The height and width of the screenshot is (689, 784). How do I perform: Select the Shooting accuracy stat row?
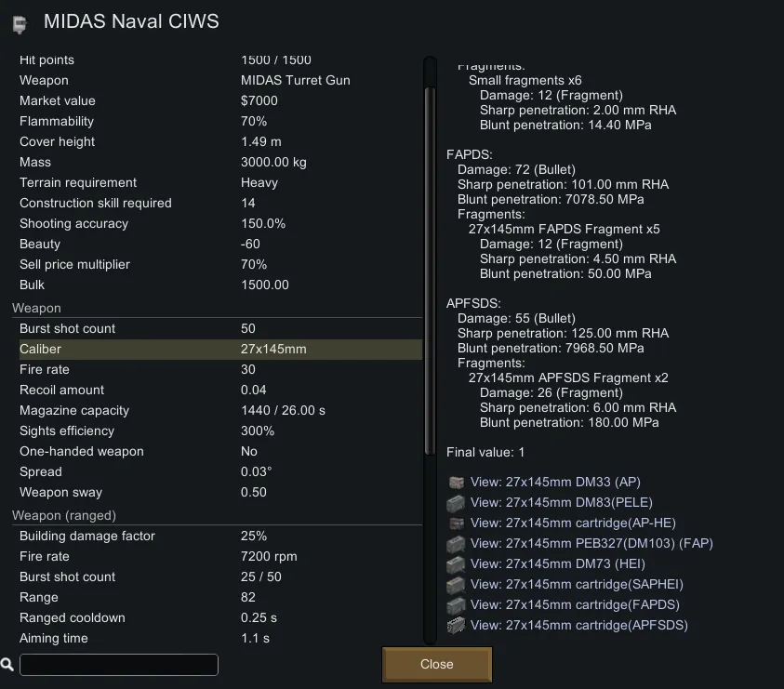[x=219, y=223]
